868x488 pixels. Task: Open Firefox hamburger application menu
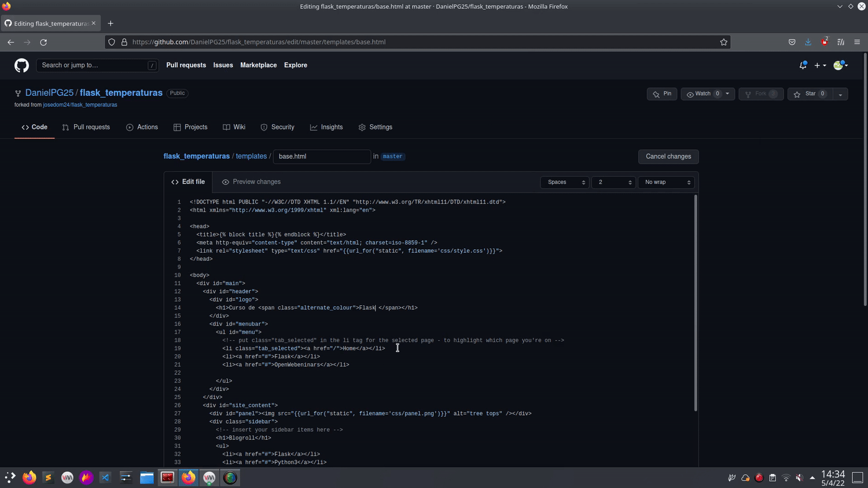tap(857, 42)
